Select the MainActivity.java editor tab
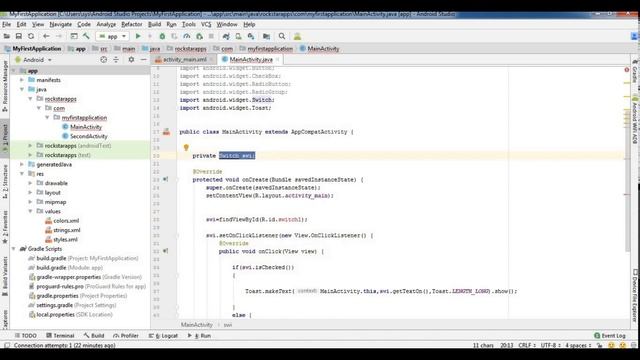The height and width of the screenshot is (360, 640). pos(251,60)
